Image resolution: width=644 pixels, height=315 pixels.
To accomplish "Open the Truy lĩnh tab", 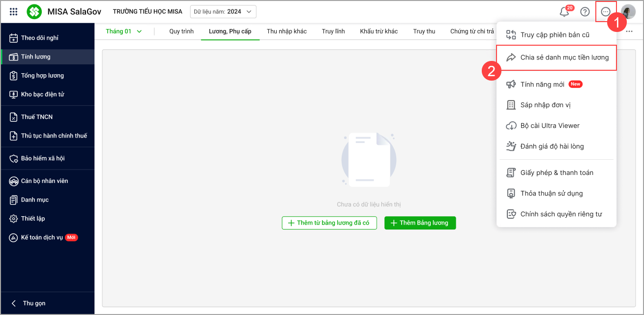I will coord(333,31).
